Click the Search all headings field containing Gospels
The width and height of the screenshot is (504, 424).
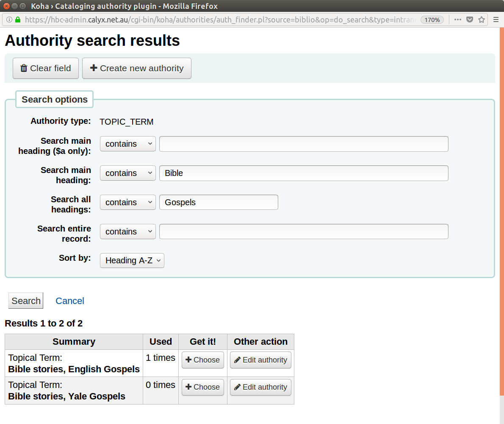pyautogui.click(x=219, y=202)
